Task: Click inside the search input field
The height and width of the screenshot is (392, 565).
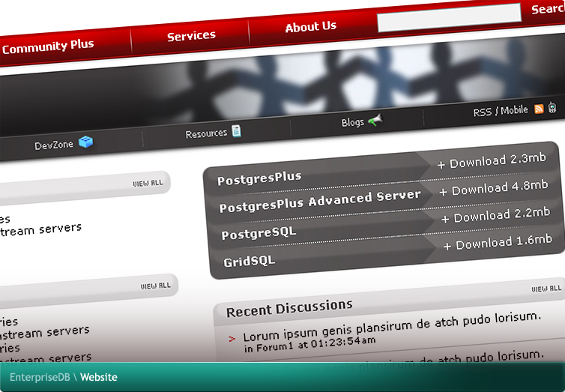Action: [449, 17]
